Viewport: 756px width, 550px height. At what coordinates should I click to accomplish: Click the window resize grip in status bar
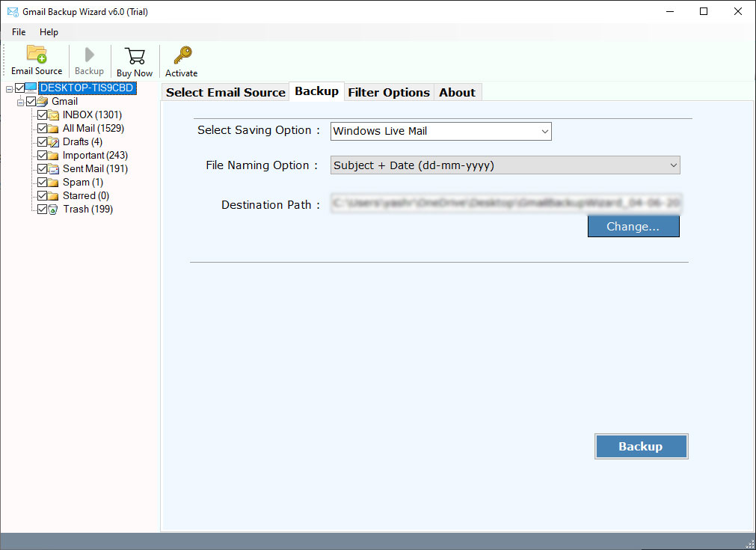[x=750, y=544]
